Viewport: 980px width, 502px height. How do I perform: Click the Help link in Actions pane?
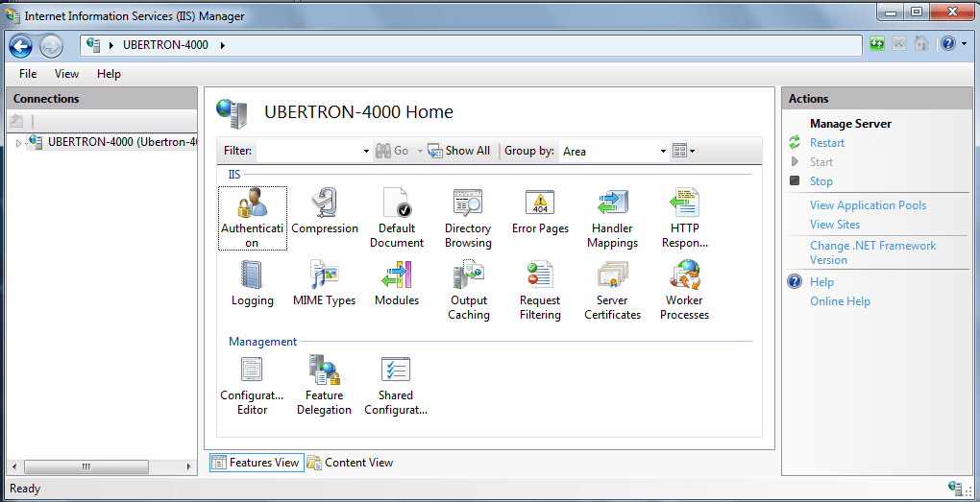[x=821, y=282]
